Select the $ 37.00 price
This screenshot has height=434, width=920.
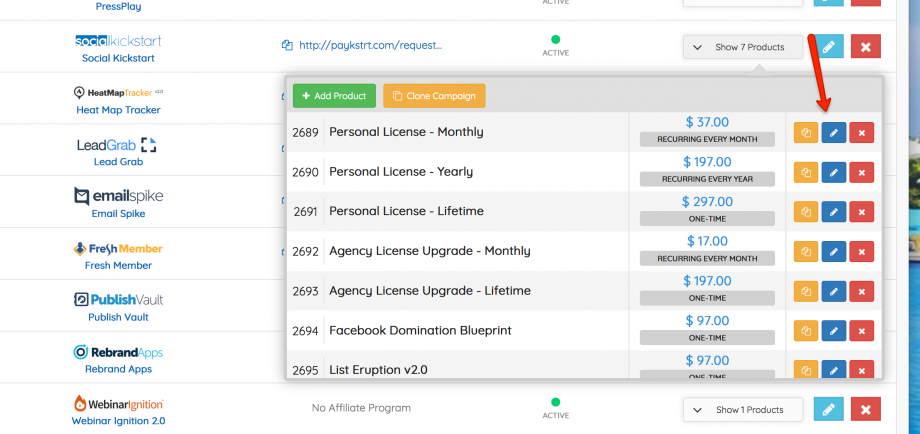pyautogui.click(x=707, y=122)
